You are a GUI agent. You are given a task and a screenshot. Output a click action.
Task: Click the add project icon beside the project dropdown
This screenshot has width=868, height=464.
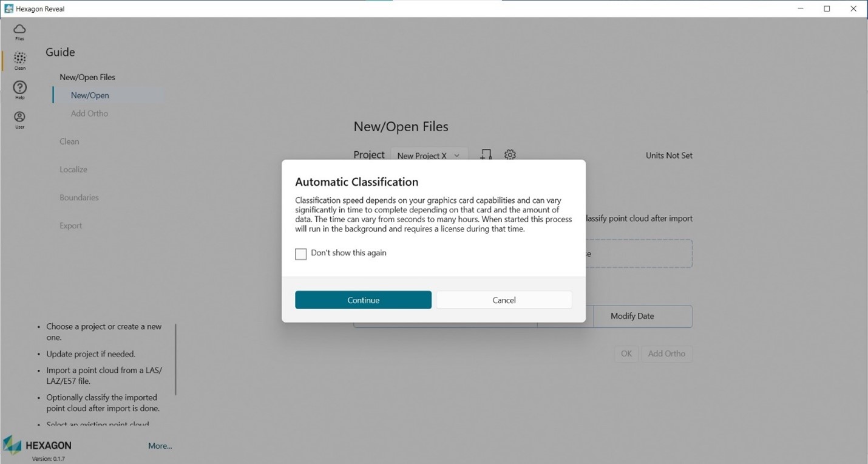pos(485,155)
